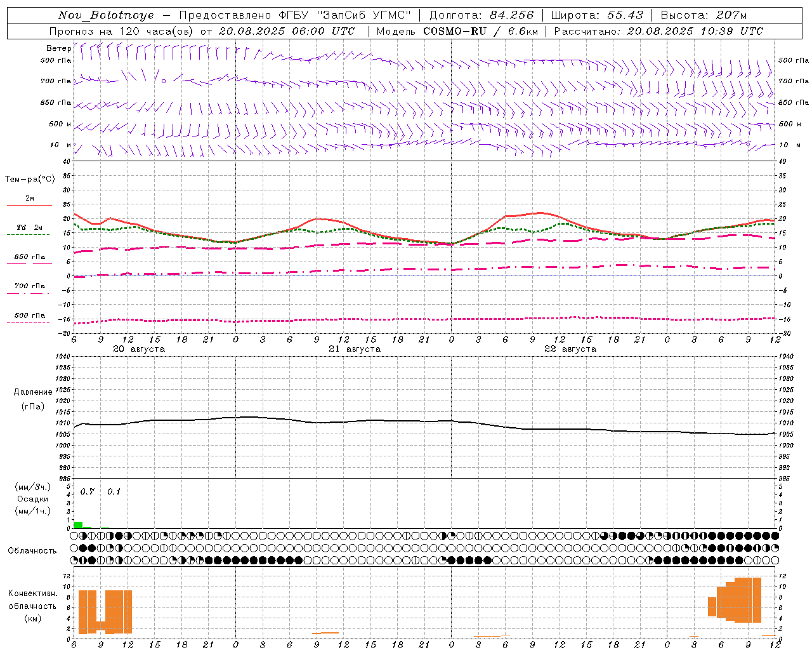Select the provider text ФГБУ "ЗапСиб УГМС"
This screenshot has width=812, height=650.
click(344, 15)
